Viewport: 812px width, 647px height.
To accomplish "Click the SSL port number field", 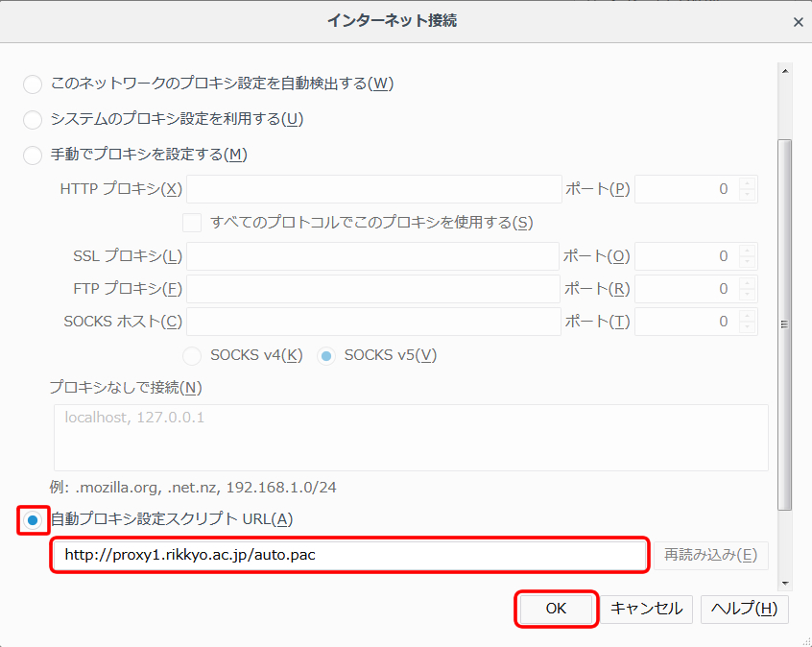I will tap(686, 256).
